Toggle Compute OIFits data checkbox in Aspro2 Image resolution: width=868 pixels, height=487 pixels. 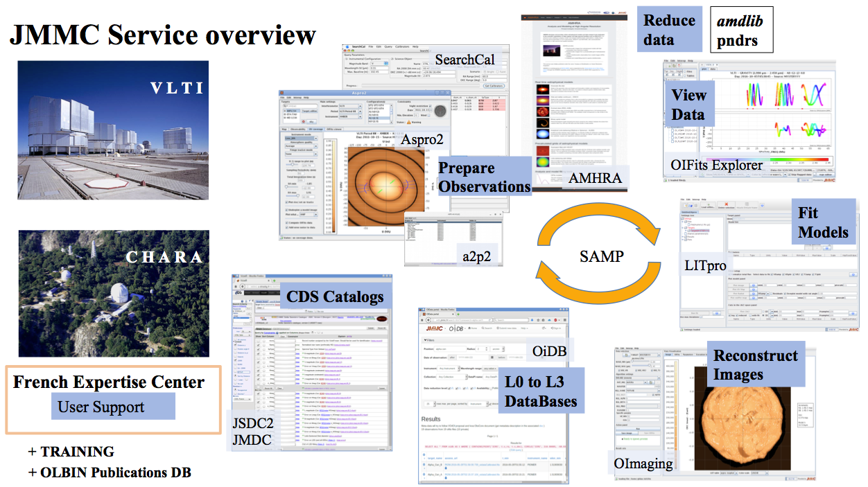click(286, 222)
